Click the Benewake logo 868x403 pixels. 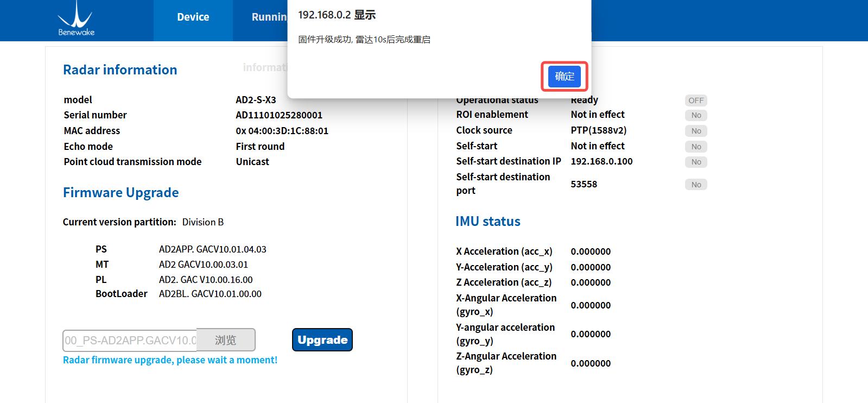click(x=76, y=19)
